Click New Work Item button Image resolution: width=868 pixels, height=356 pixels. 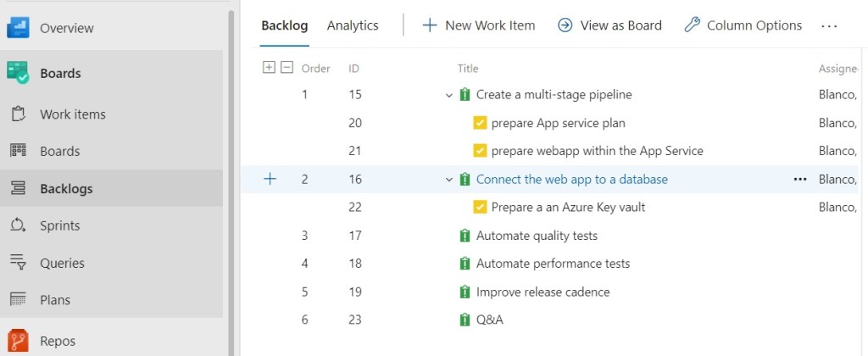(479, 25)
